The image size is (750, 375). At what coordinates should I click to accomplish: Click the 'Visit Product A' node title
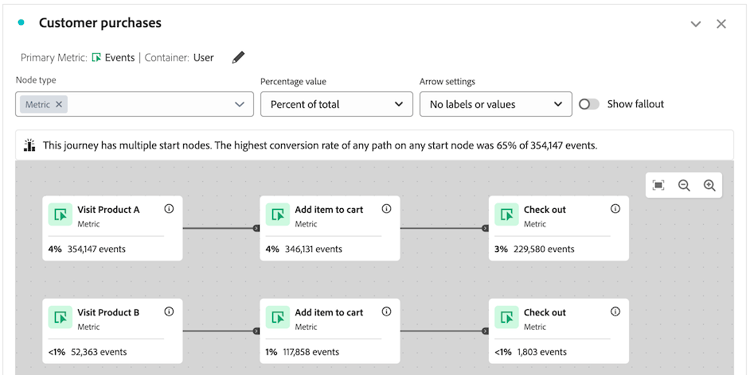click(x=109, y=210)
